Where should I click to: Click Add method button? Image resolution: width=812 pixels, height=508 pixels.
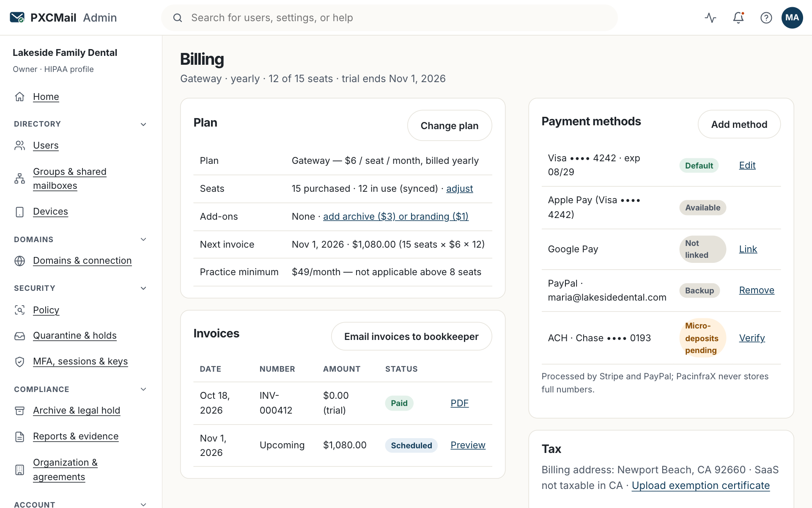tap(739, 124)
